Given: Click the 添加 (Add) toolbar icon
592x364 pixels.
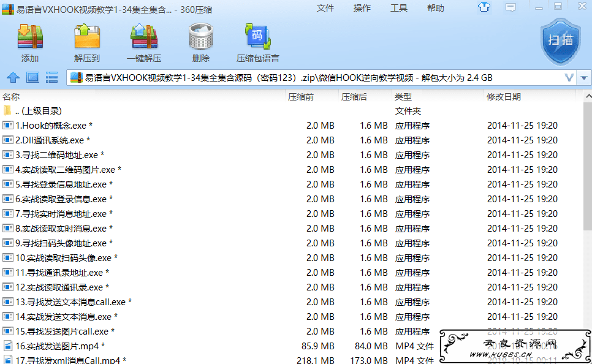Looking at the screenshot, I should coord(30,36).
